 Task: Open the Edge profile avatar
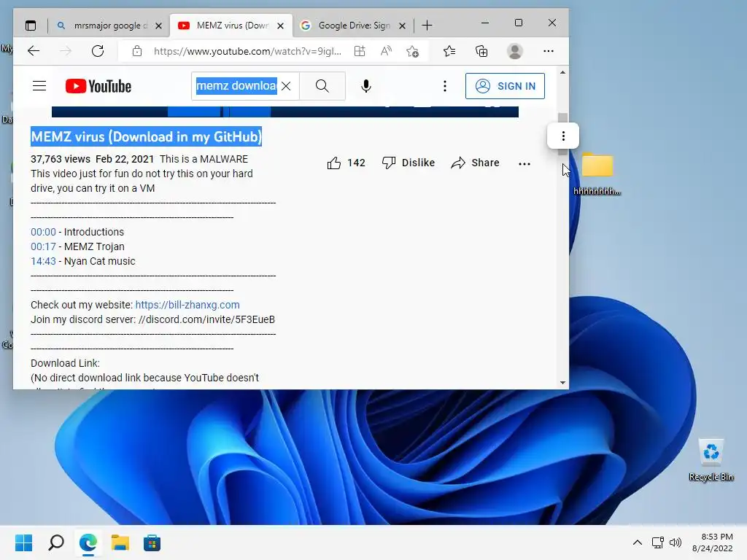click(515, 51)
